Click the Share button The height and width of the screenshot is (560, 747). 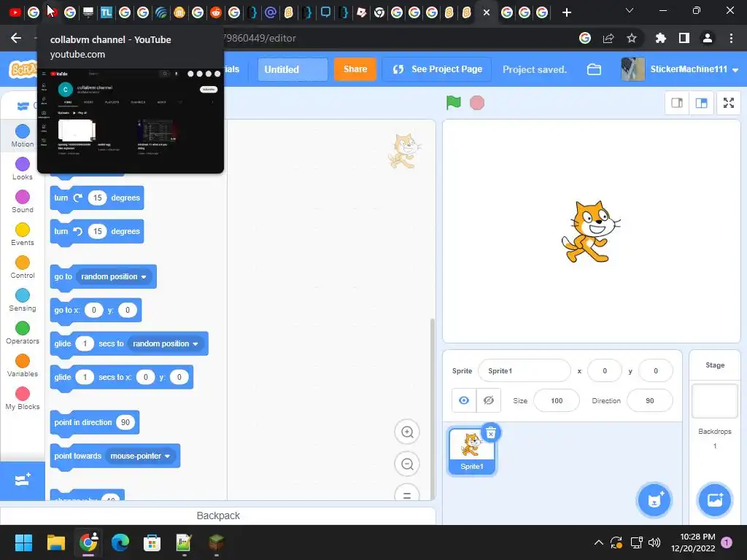click(x=355, y=69)
